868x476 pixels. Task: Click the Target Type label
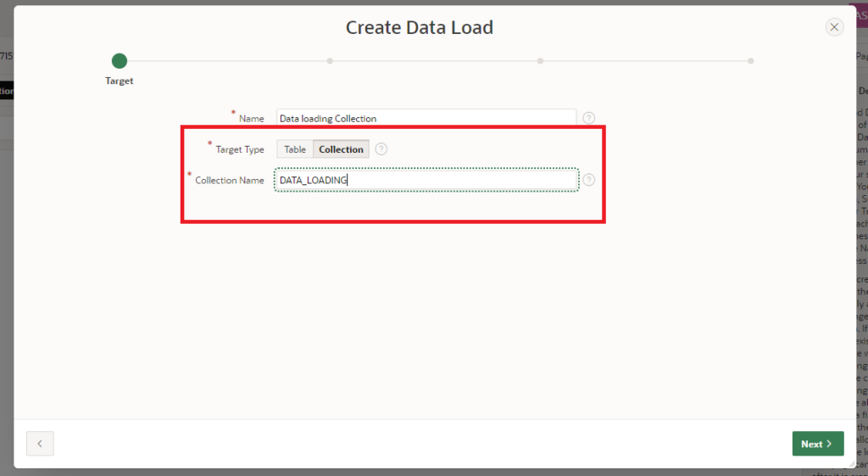tap(240, 149)
